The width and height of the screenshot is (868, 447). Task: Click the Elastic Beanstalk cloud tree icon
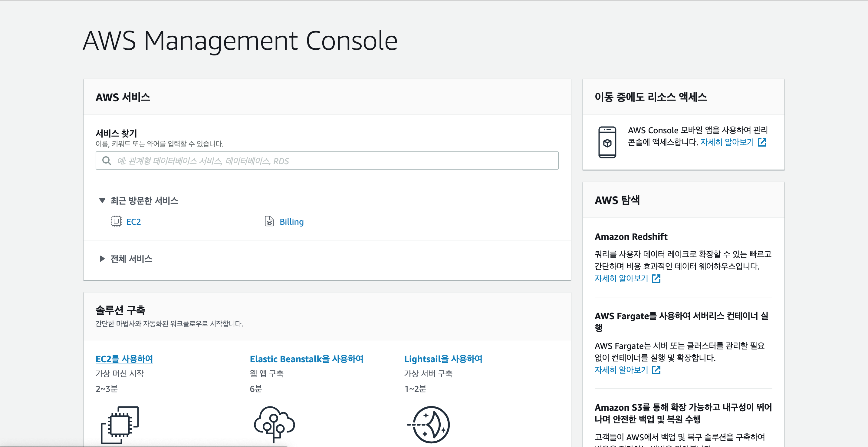(x=274, y=424)
